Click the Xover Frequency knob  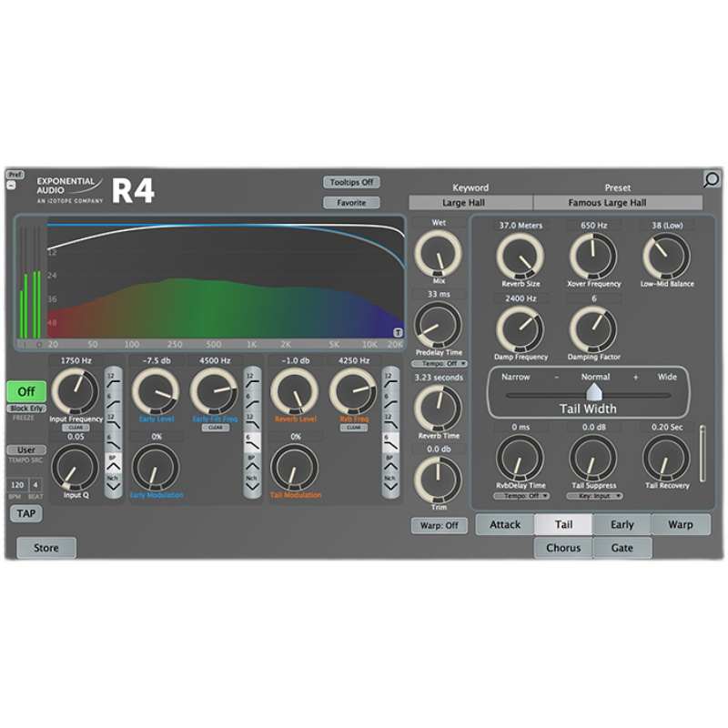(594, 257)
